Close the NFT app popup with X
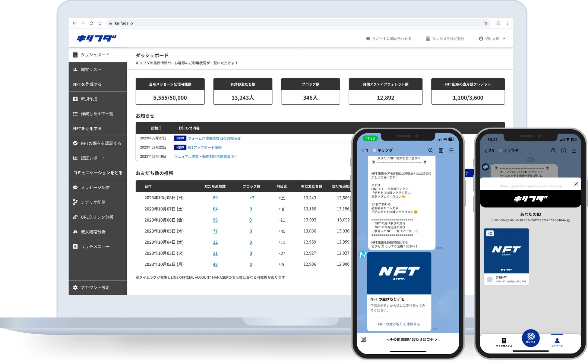The height and width of the screenshot is (364, 588). pos(576,184)
